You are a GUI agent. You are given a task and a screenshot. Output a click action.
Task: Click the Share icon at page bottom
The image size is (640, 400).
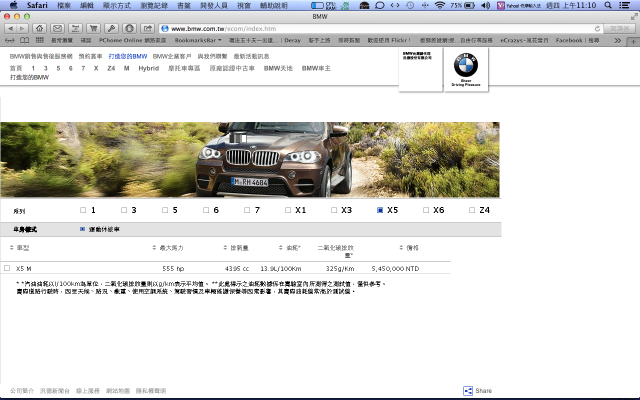coord(468,391)
